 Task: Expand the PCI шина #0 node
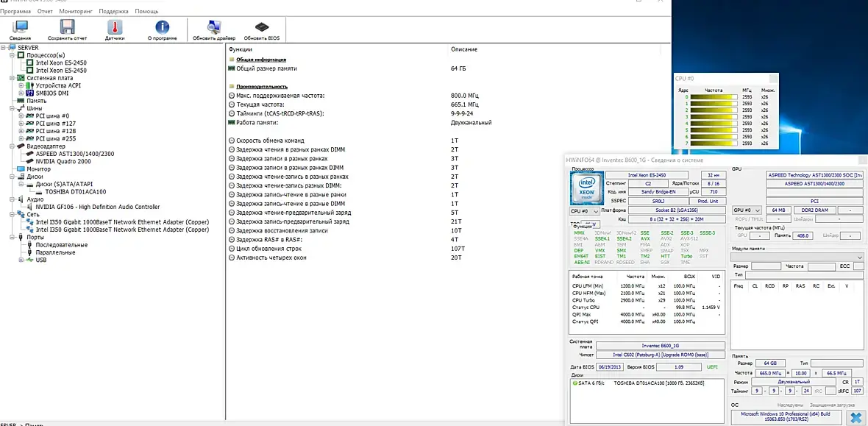coord(21,116)
